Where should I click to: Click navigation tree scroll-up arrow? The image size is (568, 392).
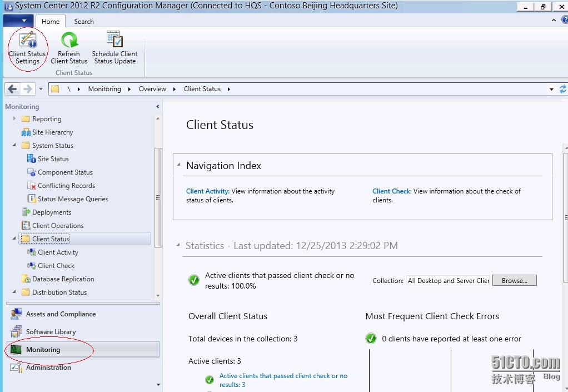click(x=158, y=118)
